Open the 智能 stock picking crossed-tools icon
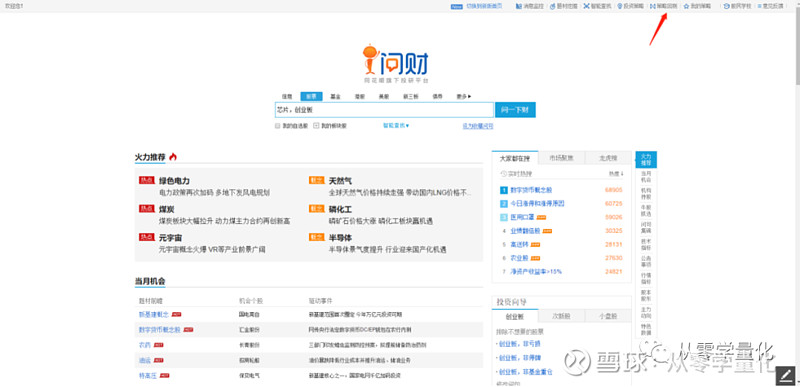 [587, 7]
